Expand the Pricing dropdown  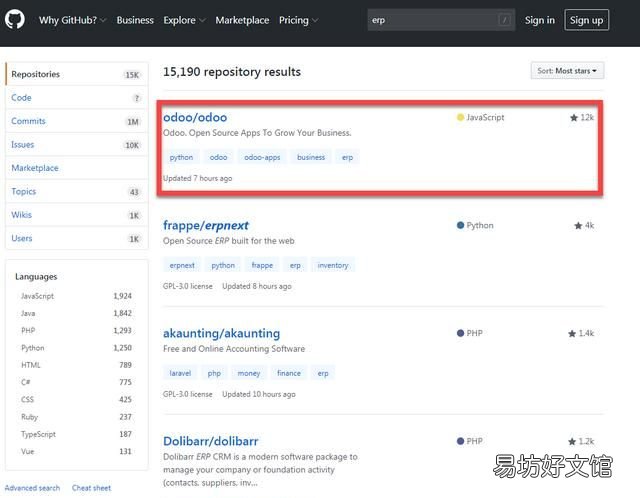pos(298,20)
